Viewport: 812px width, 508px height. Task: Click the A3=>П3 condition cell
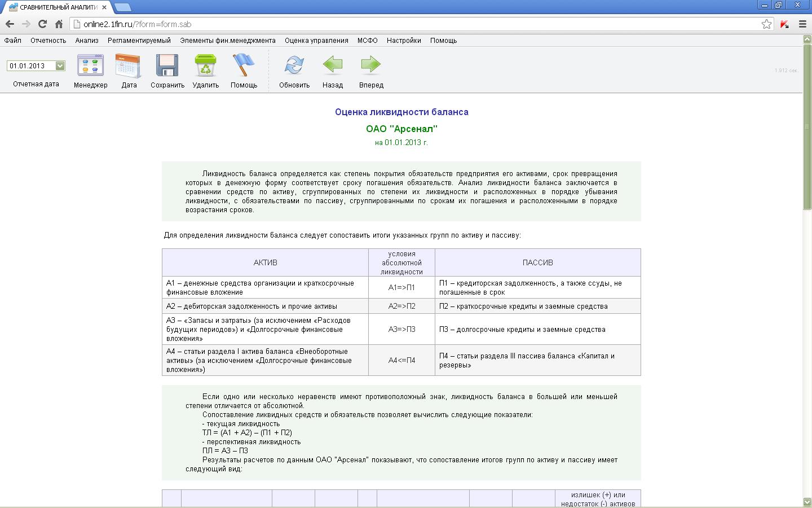401,329
